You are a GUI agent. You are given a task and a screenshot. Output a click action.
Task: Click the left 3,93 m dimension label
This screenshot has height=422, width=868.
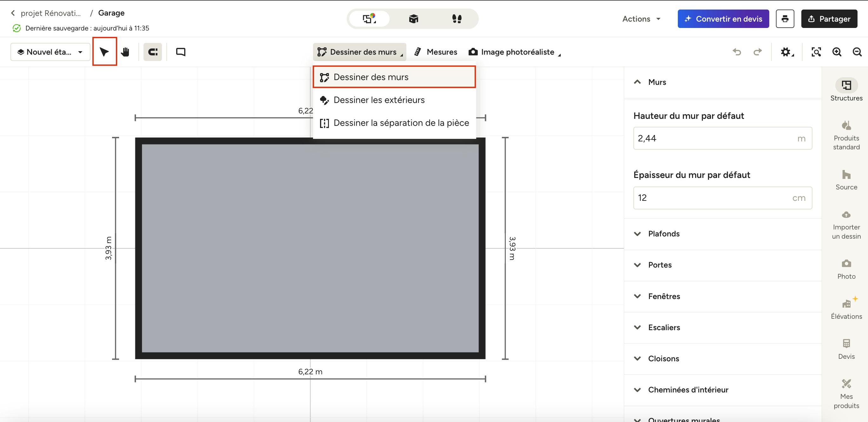pyautogui.click(x=108, y=248)
